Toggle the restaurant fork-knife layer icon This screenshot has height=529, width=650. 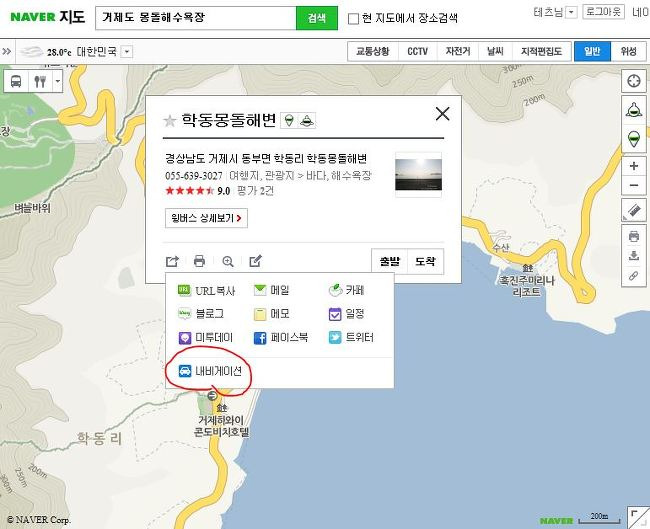[40, 81]
